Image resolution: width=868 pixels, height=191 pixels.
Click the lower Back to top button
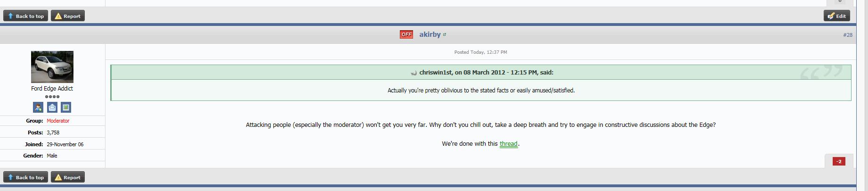[x=26, y=177]
